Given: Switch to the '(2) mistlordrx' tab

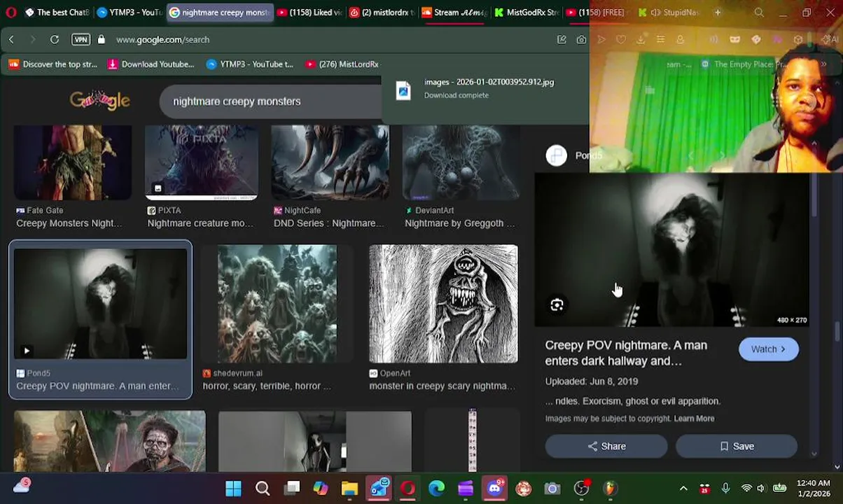Looking at the screenshot, I should click(x=382, y=13).
